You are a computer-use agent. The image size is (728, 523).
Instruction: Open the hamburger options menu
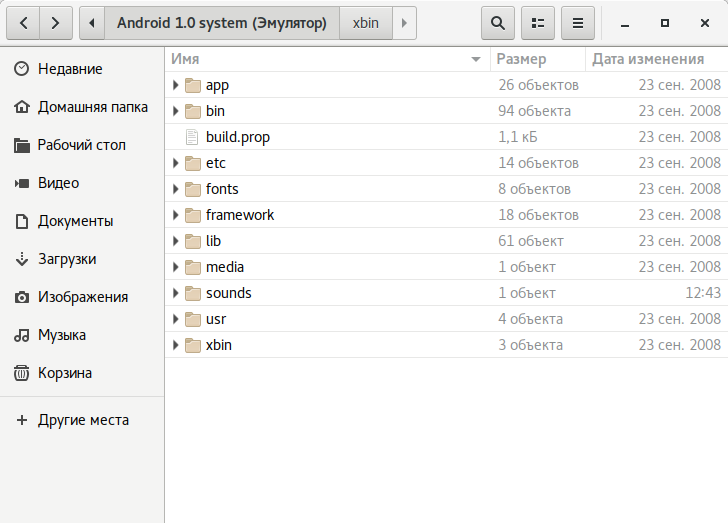click(578, 23)
